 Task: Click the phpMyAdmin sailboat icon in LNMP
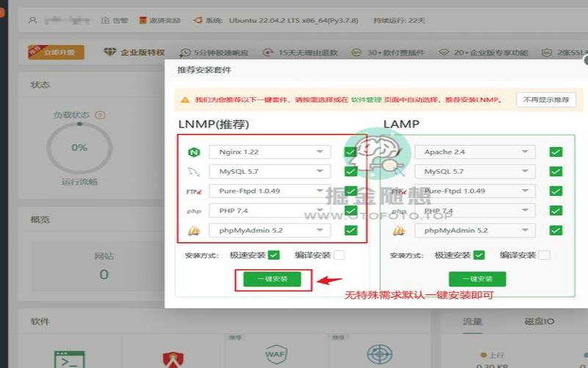194,230
